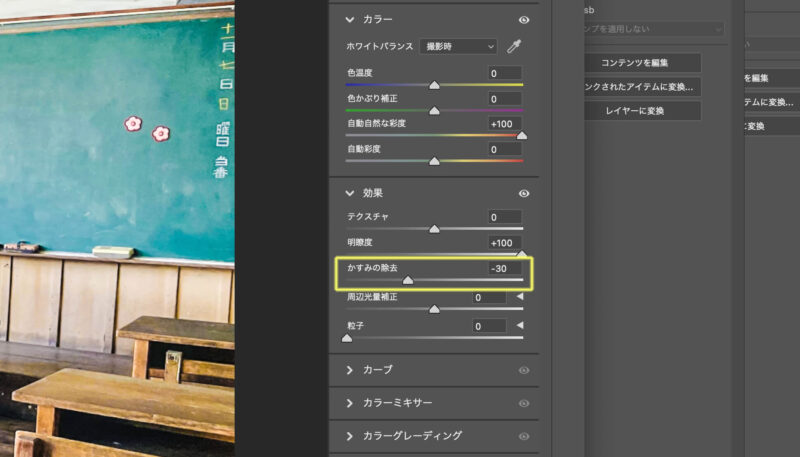
Task: Expand the カラーグレーディング section
Action: [x=349, y=437]
